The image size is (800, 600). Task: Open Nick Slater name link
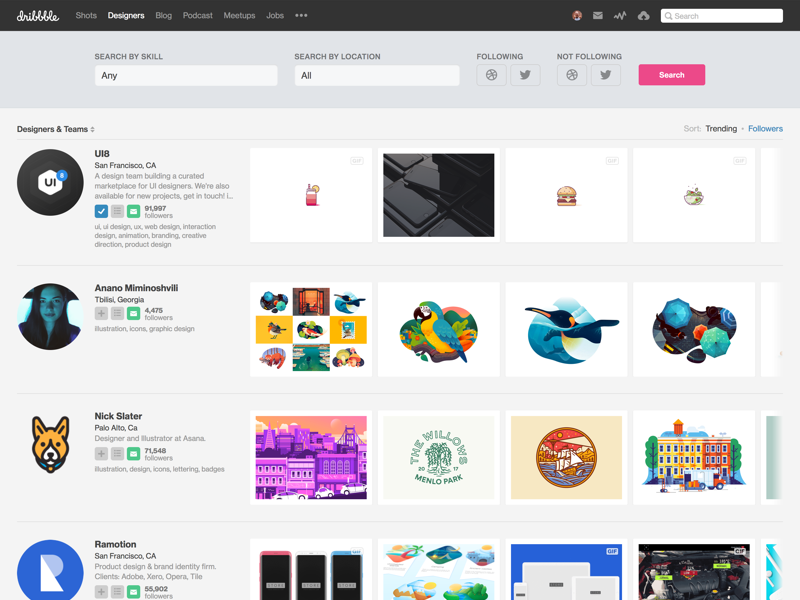pyautogui.click(x=118, y=416)
